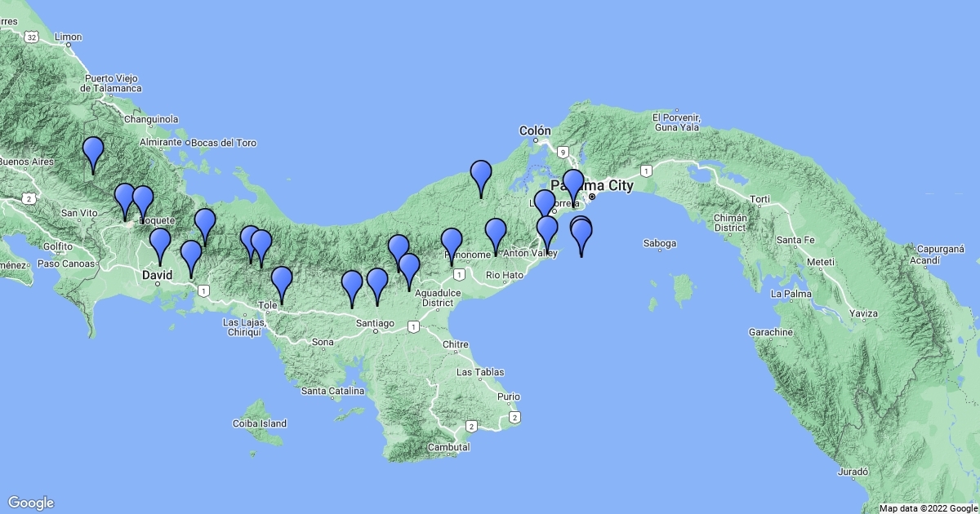980x514 pixels.
Task: Click the Panama City capital dot symbol
Action: point(593,197)
